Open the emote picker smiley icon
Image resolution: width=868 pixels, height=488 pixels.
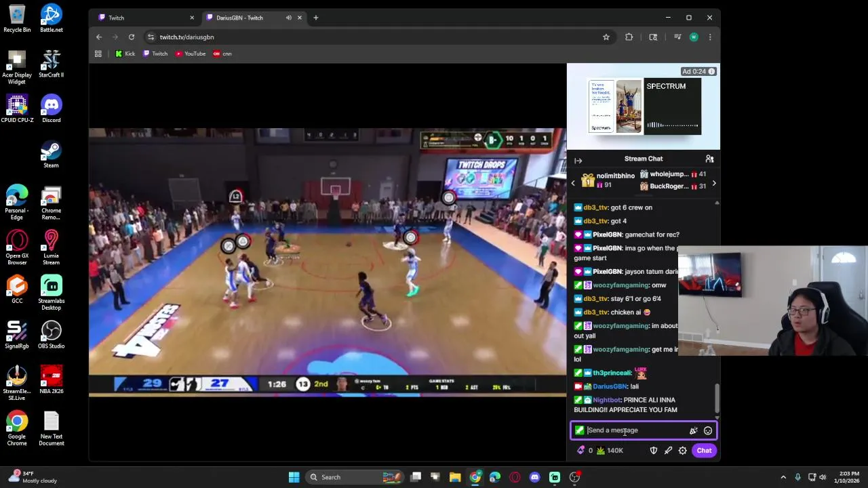(708, 430)
